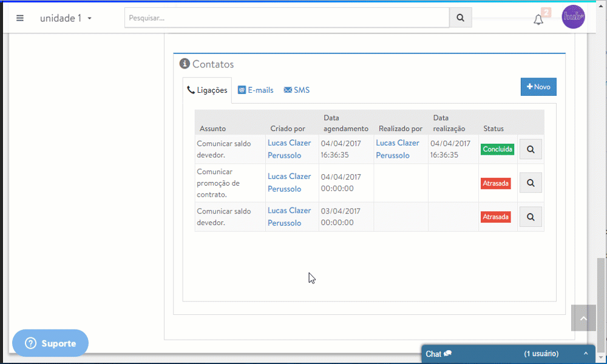607x364 pixels.
Task: Click the Novo button
Action: coord(538,87)
